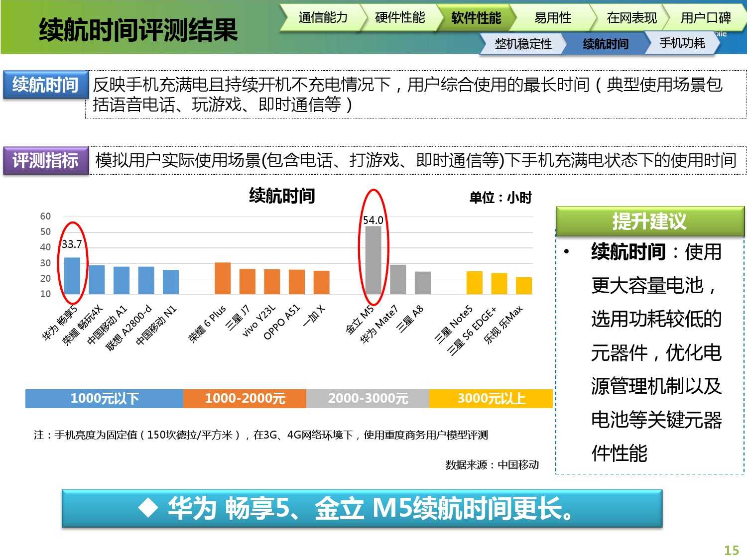Click the blue 1000元以下 legend segment
The width and height of the screenshot is (747, 560).
[x=104, y=398]
